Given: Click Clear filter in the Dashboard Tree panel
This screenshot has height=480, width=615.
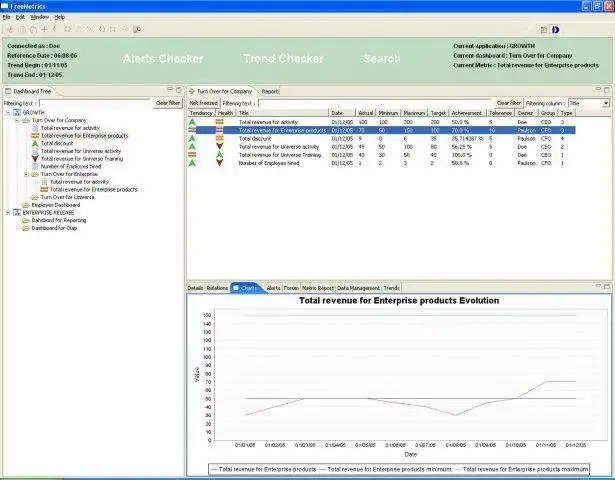Looking at the screenshot, I should (168, 103).
